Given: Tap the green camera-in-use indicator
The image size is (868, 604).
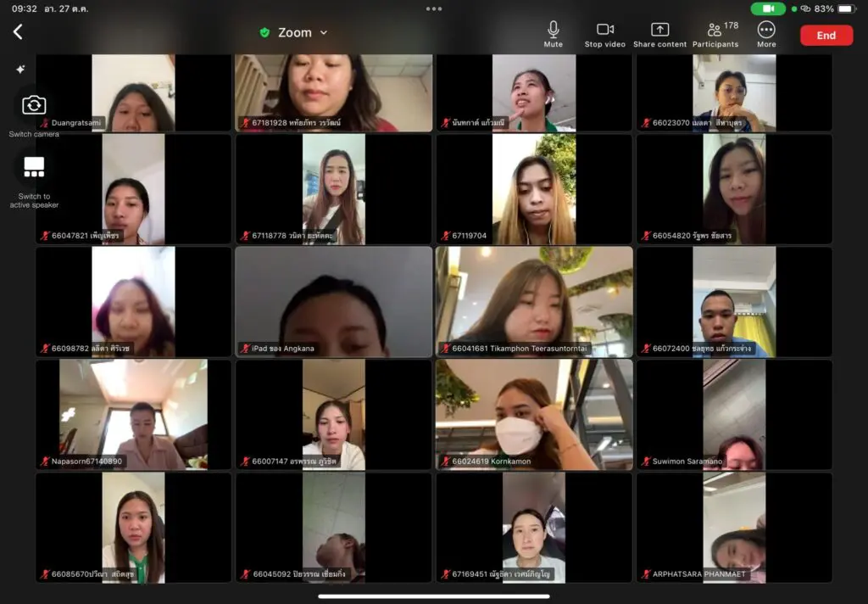Looking at the screenshot, I should tap(768, 8).
